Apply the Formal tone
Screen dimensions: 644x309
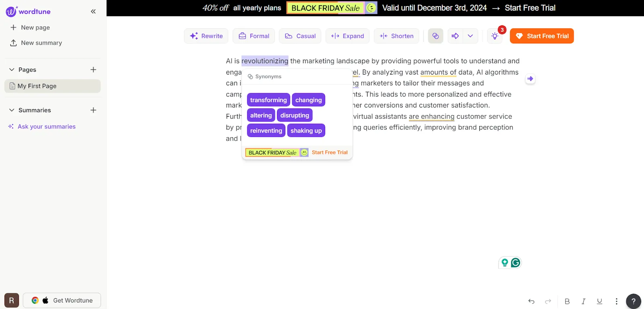254,36
